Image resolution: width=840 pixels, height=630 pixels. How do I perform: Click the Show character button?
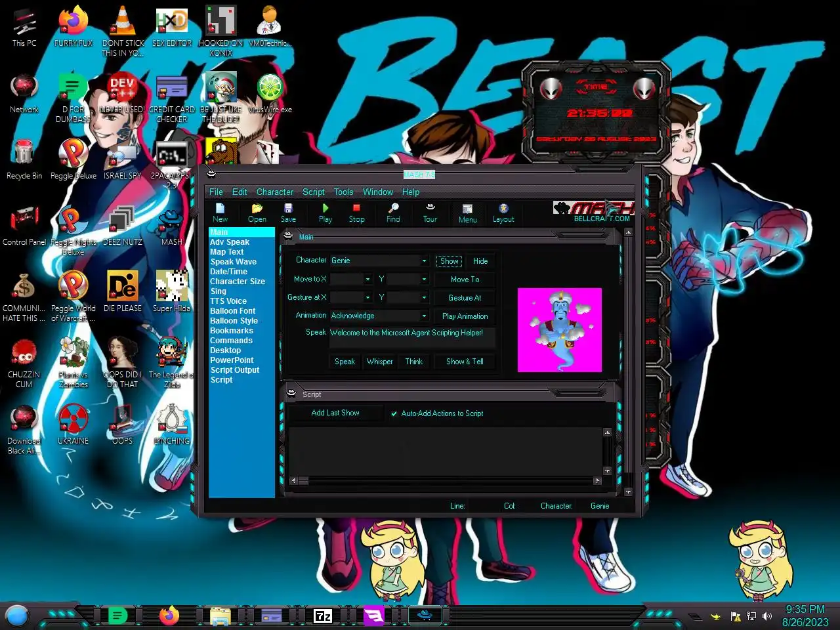pyautogui.click(x=450, y=261)
